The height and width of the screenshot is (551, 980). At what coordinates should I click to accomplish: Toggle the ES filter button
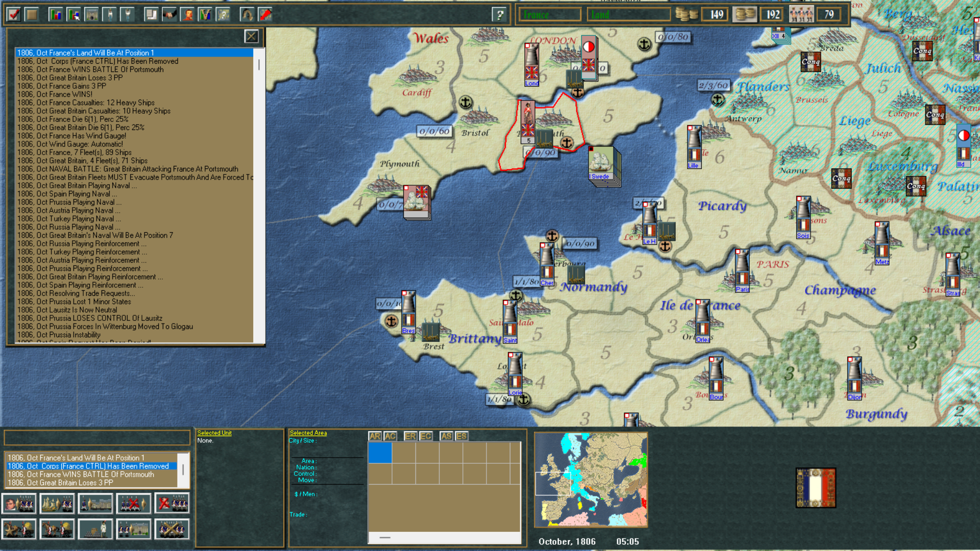(461, 436)
